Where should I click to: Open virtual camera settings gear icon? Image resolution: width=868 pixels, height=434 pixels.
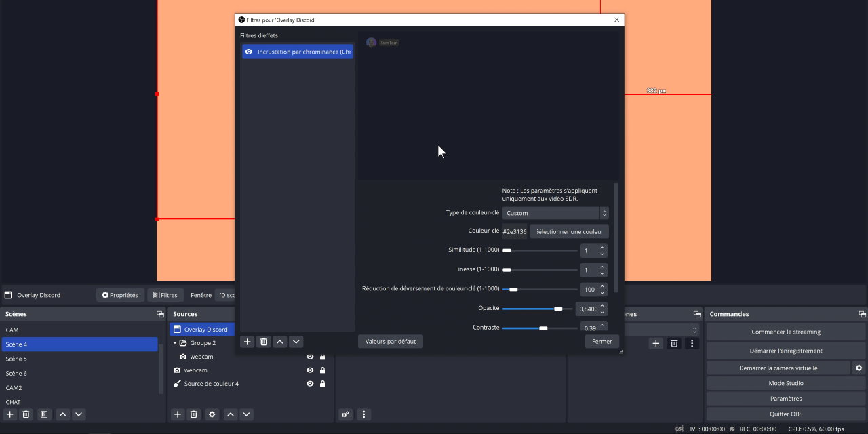click(859, 368)
